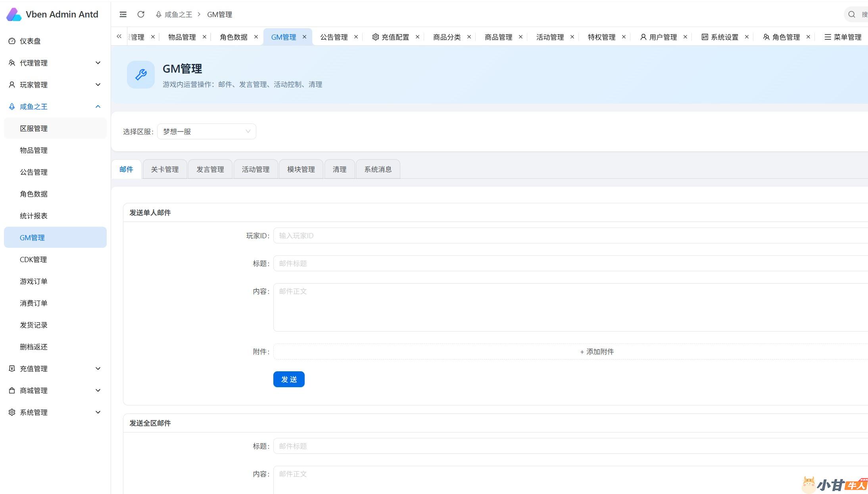The image size is (868, 494).
Task: Switch to the 模块管理 tab
Action: [x=301, y=169]
